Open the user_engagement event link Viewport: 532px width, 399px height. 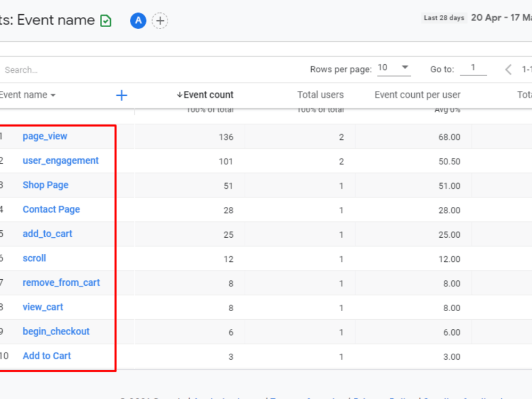(61, 161)
